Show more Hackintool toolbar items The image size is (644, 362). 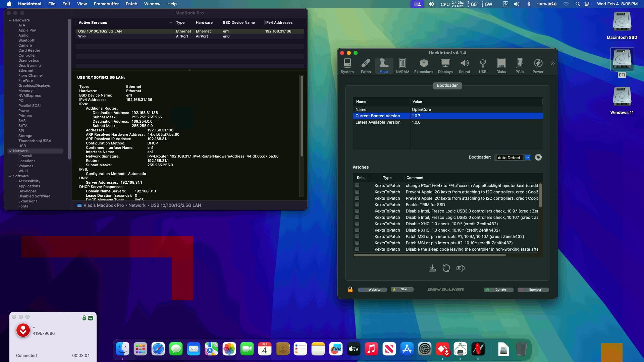552,63
